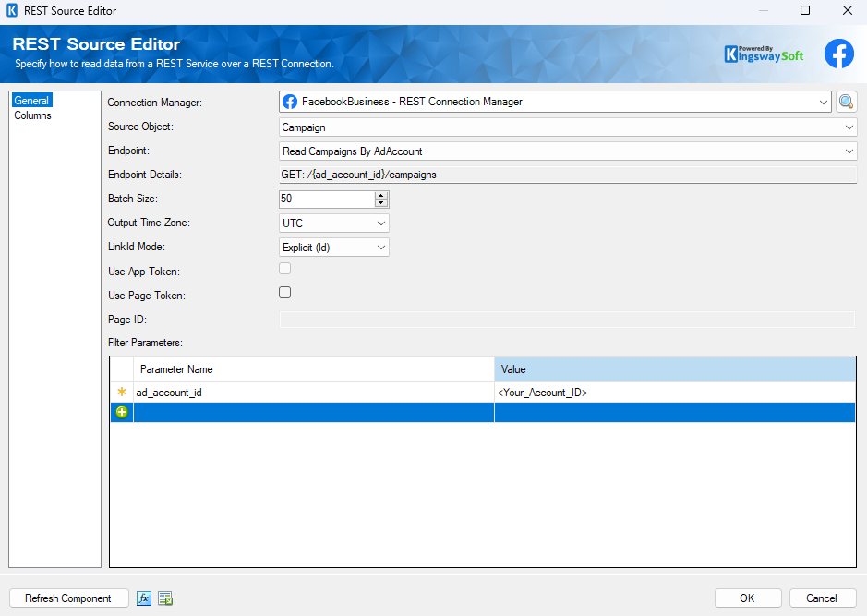Enable the Use App Token checkbox
867x616 pixels.
click(284, 268)
